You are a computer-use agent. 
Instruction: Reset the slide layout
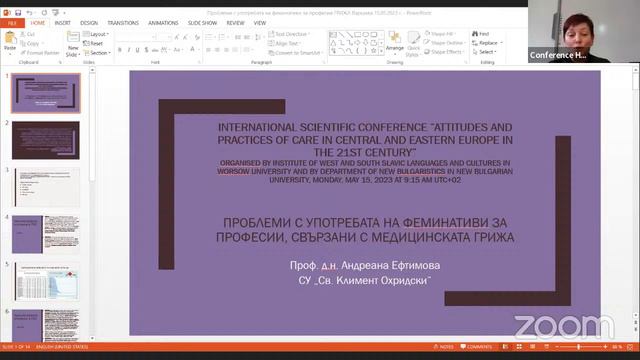tap(93, 43)
